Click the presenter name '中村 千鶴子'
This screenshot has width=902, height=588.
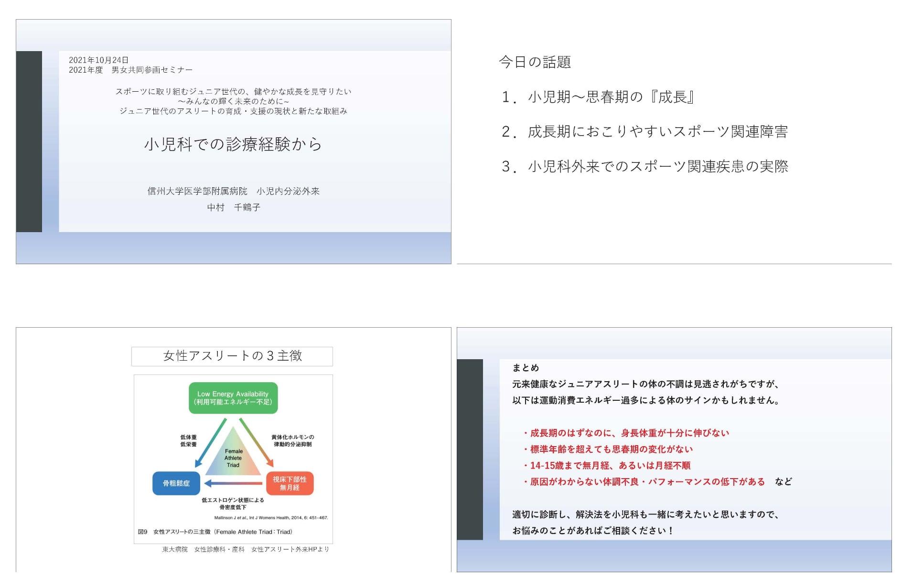tap(234, 207)
